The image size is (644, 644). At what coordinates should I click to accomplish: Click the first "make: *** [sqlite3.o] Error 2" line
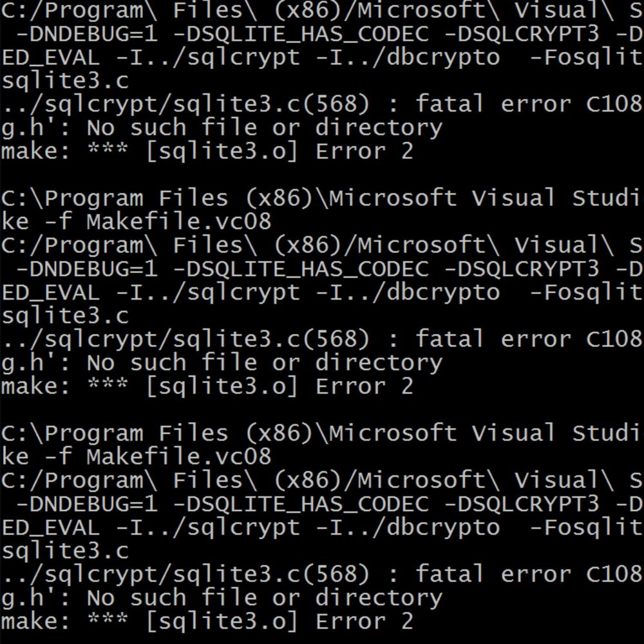206,152
